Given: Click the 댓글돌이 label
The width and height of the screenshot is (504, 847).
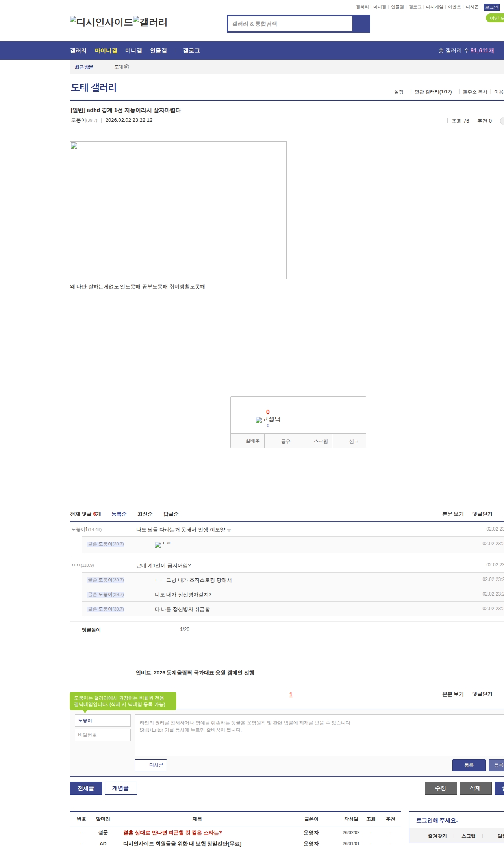Looking at the screenshot, I should (x=91, y=630).
